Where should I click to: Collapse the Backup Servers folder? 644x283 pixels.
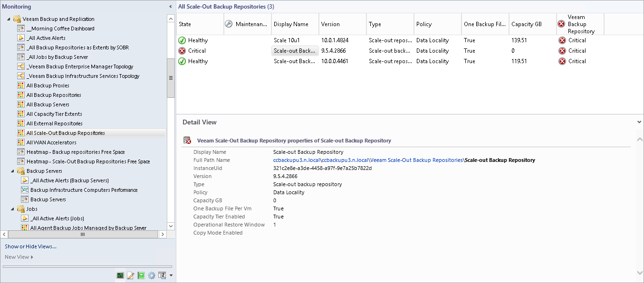(x=12, y=171)
